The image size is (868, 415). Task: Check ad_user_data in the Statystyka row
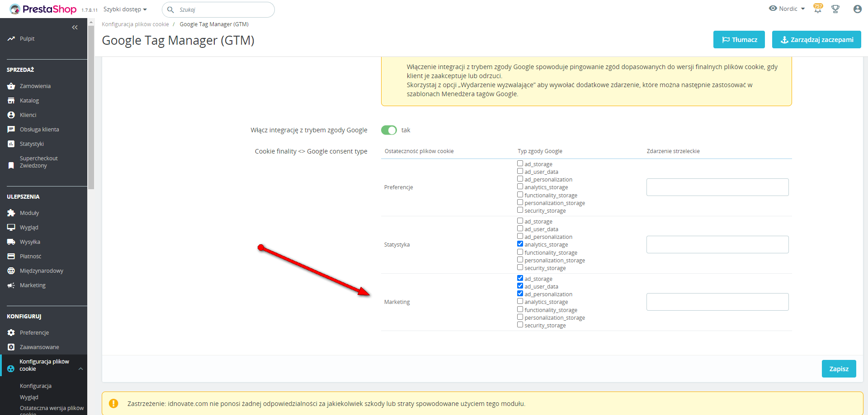coord(520,228)
